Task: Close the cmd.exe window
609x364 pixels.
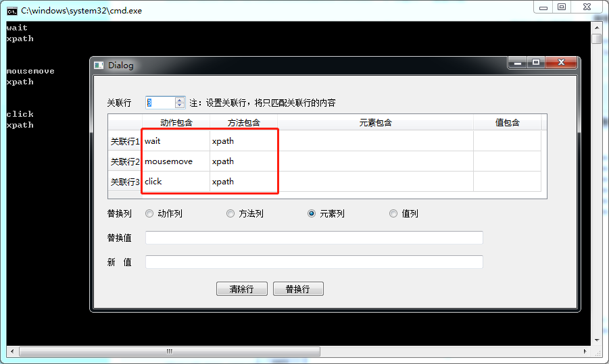Action: [x=587, y=7]
